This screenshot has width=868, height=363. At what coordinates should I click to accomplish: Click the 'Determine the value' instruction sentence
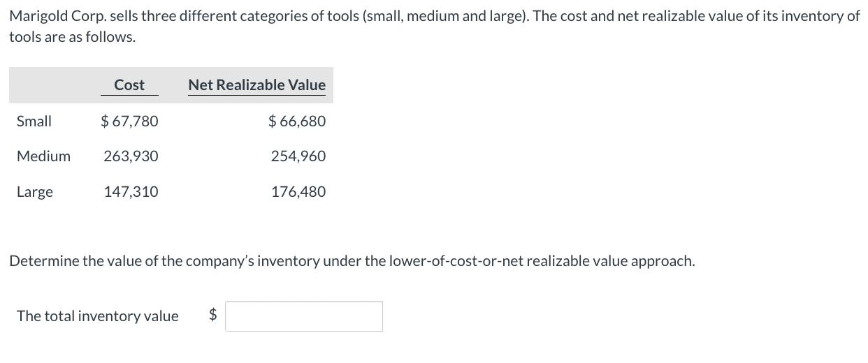(x=352, y=261)
